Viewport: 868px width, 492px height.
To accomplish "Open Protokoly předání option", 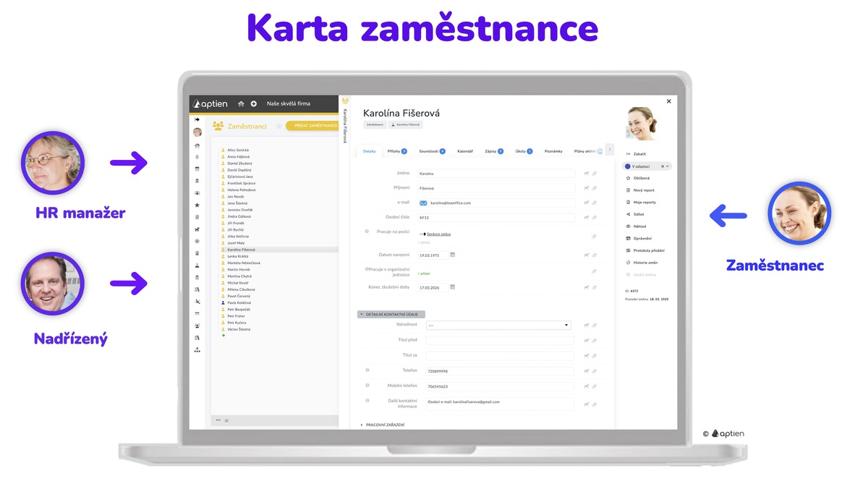I will (644, 250).
